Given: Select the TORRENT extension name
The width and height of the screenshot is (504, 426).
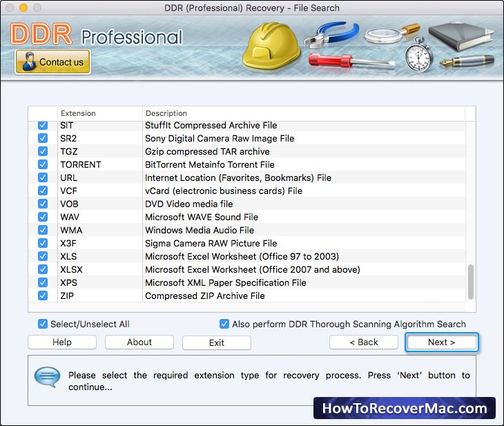Looking at the screenshot, I should (80, 164).
